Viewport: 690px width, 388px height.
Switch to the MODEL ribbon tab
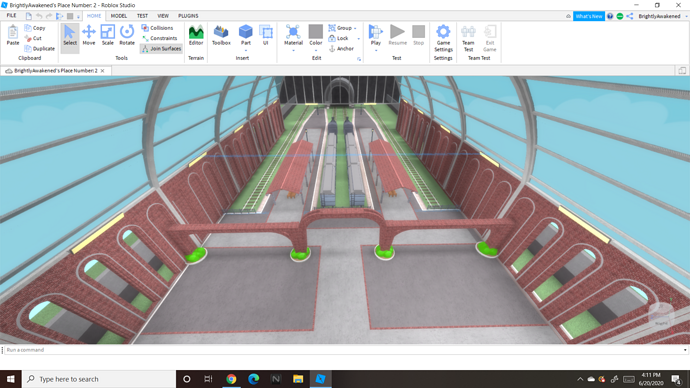pyautogui.click(x=119, y=16)
